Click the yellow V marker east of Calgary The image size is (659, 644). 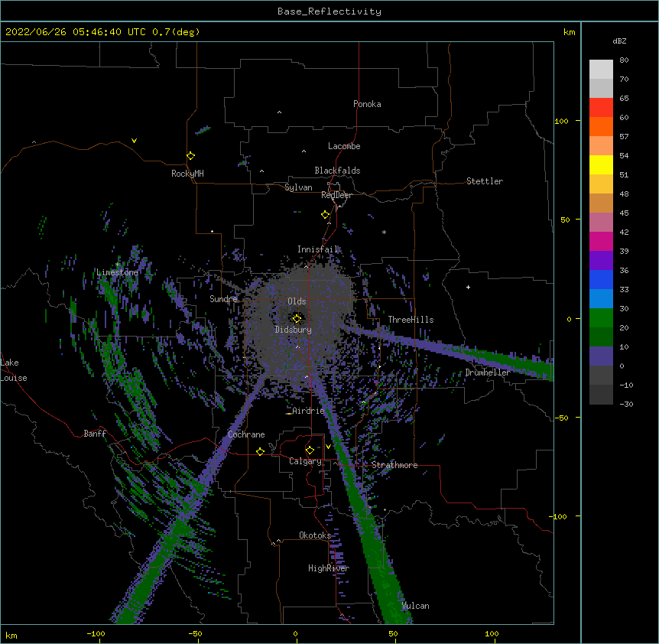[328, 447]
